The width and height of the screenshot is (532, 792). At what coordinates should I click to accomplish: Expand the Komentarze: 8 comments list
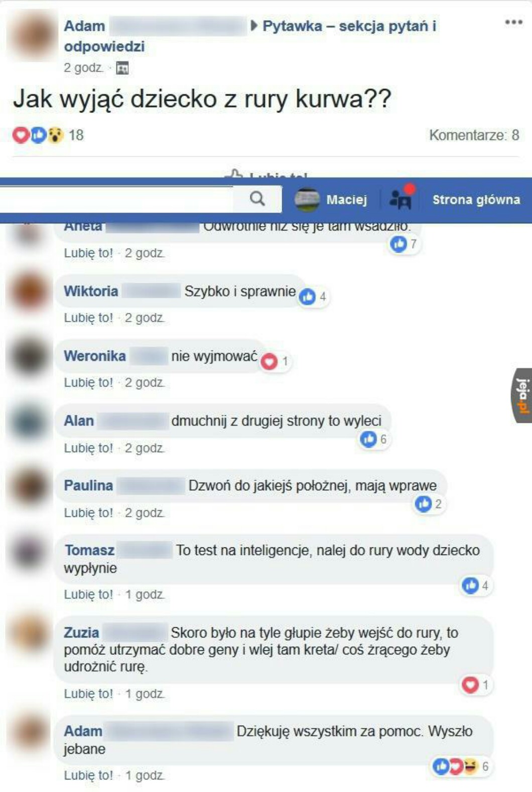(474, 135)
